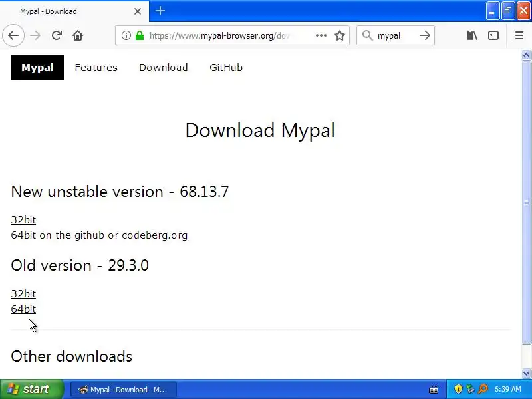Open a new tab with plus button
The width and height of the screenshot is (532, 399).
(x=160, y=11)
